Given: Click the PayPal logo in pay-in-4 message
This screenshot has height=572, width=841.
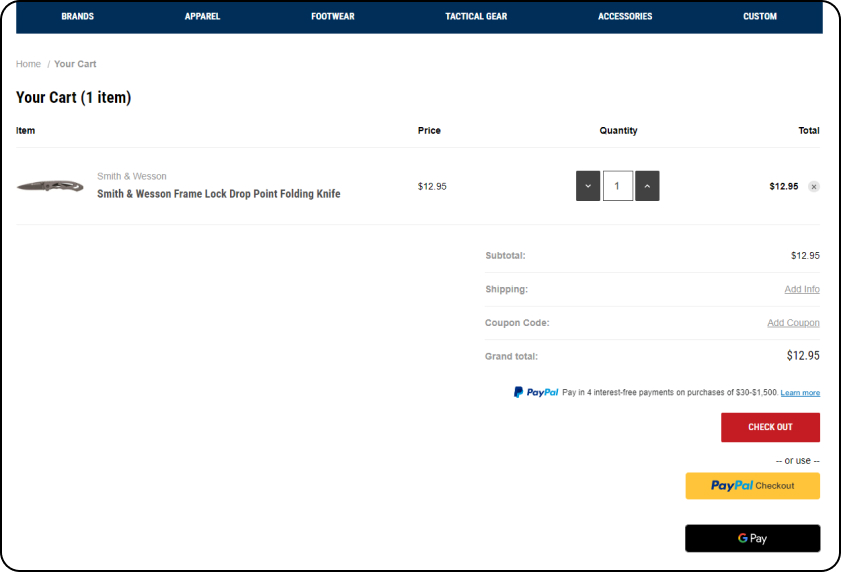Looking at the screenshot, I should pyautogui.click(x=536, y=392).
